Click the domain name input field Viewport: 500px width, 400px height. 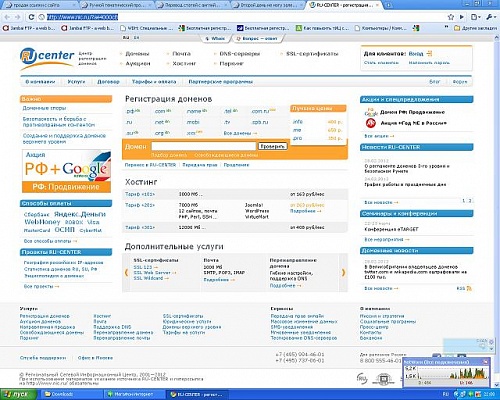tap(203, 146)
